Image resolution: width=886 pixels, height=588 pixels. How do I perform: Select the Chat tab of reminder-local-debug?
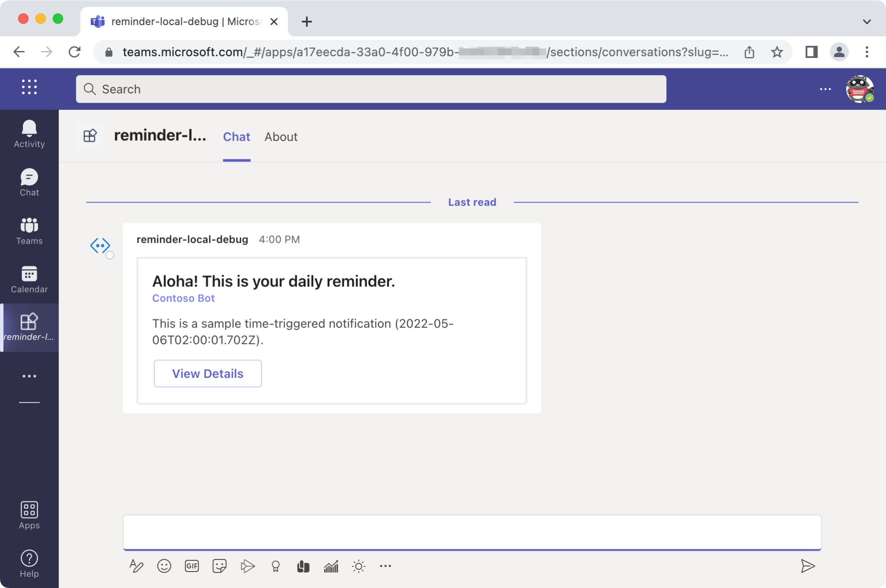click(x=236, y=137)
